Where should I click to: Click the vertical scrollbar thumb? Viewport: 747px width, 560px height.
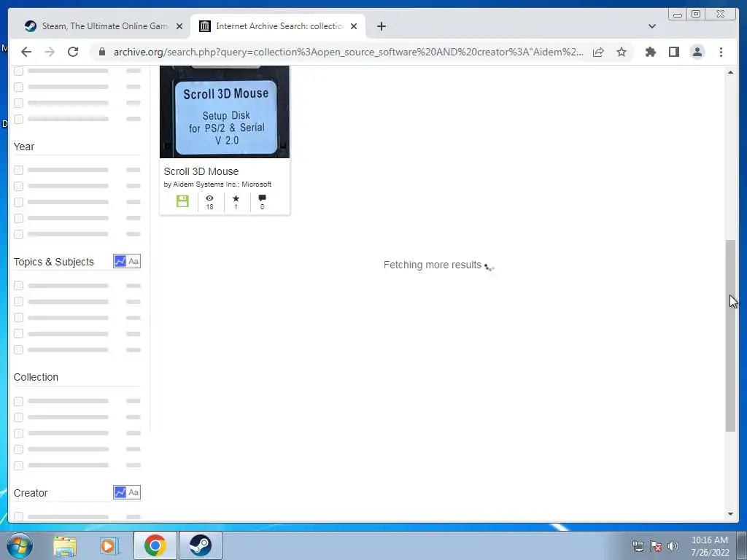click(730, 335)
